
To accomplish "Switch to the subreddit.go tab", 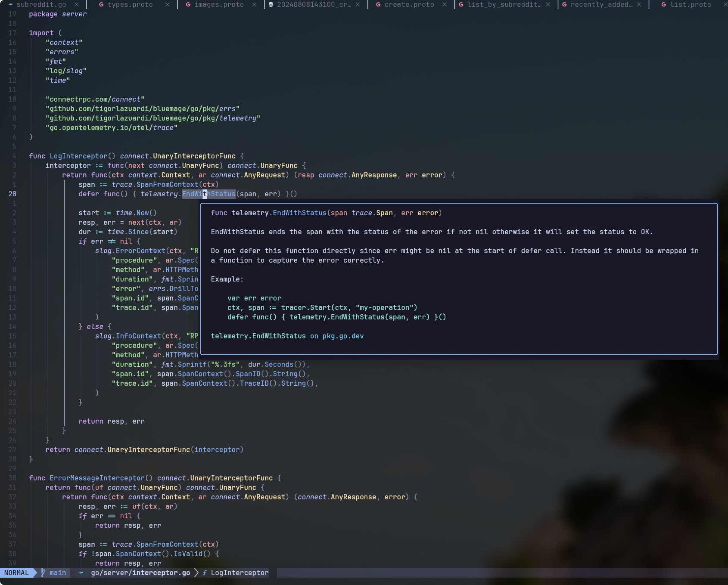I will click(x=41, y=4).
